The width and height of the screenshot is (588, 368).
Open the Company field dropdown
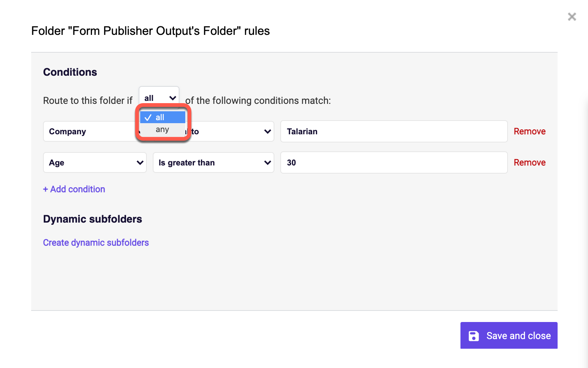tap(89, 131)
